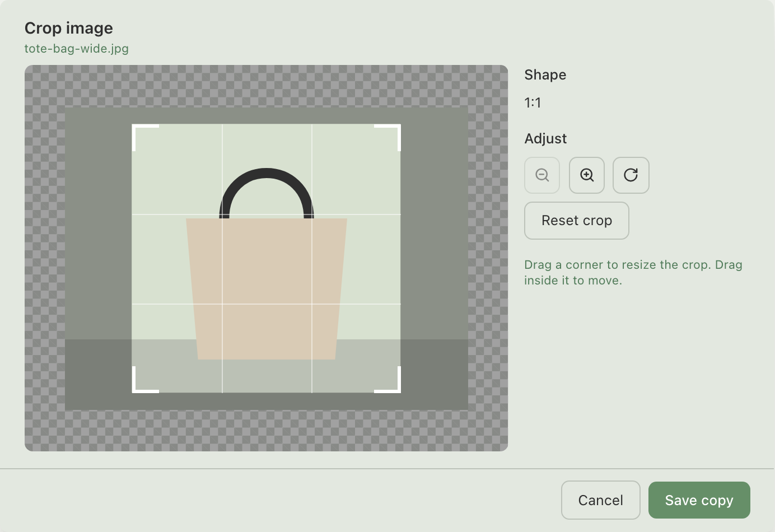Click the Crop image heading
Image resolution: width=775 pixels, height=532 pixels.
69,28
